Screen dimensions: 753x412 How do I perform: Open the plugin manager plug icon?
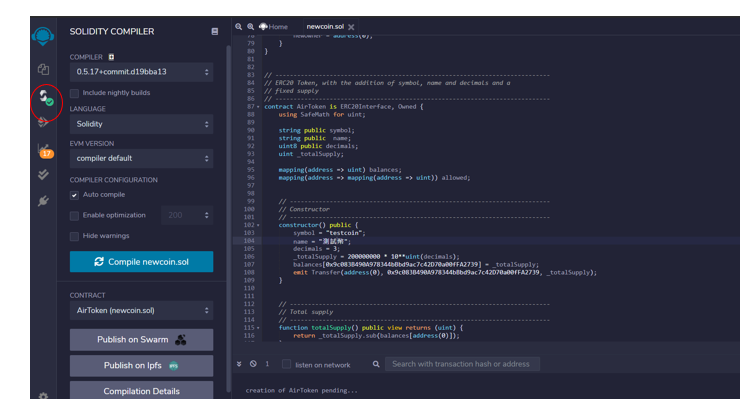tap(43, 201)
